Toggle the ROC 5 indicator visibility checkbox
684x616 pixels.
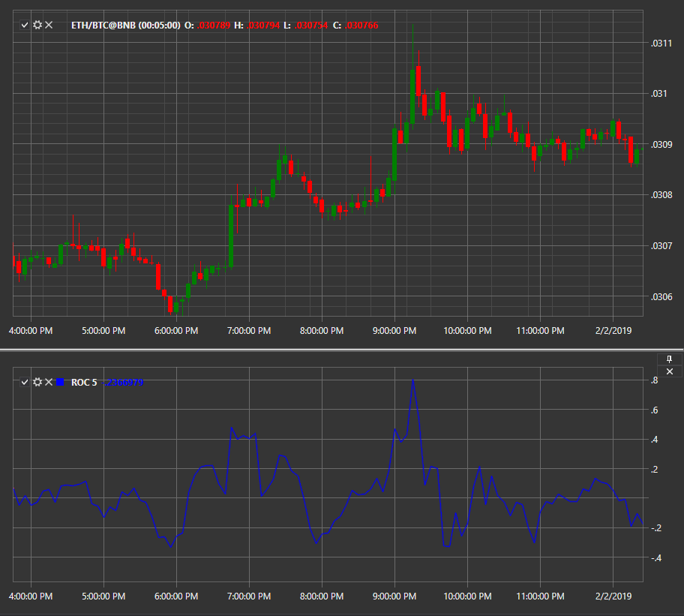pyautogui.click(x=25, y=382)
